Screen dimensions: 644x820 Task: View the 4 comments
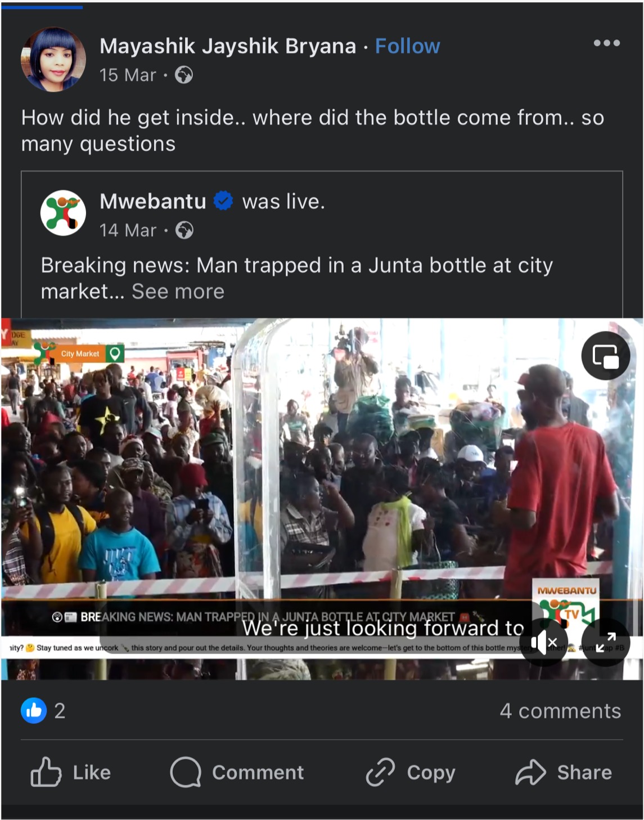tap(560, 711)
